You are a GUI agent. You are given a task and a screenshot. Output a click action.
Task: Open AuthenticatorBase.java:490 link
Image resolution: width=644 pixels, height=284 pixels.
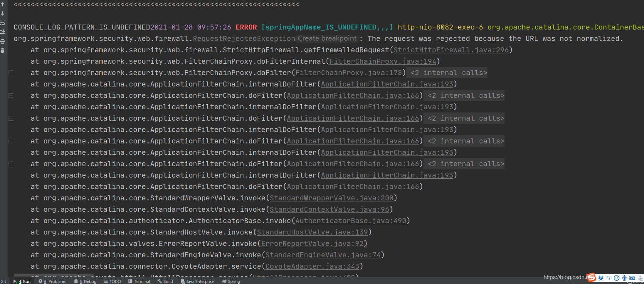351,221
